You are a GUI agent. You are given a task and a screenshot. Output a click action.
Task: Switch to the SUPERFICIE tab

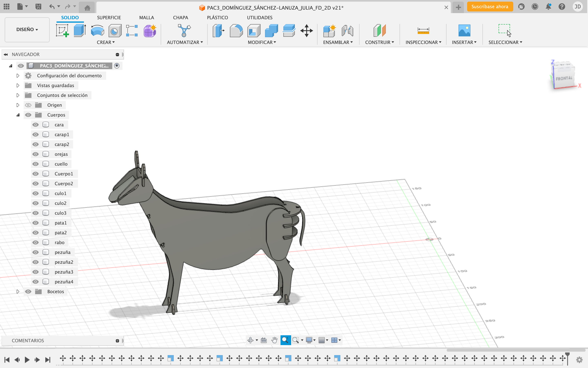tap(109, 18)
